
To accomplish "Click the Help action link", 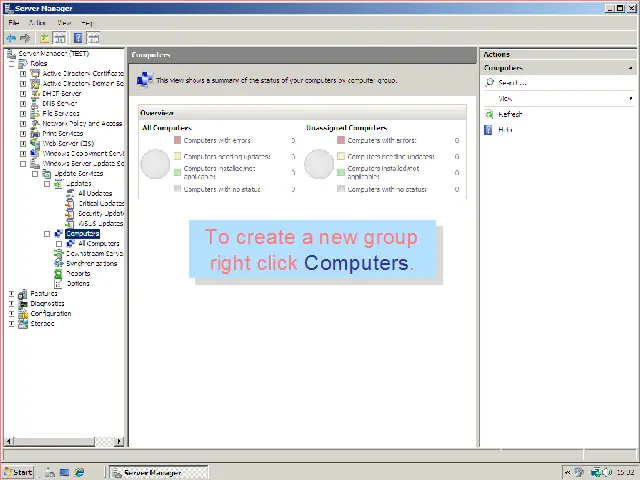I will pyautogui.click(x=505, y=130).
